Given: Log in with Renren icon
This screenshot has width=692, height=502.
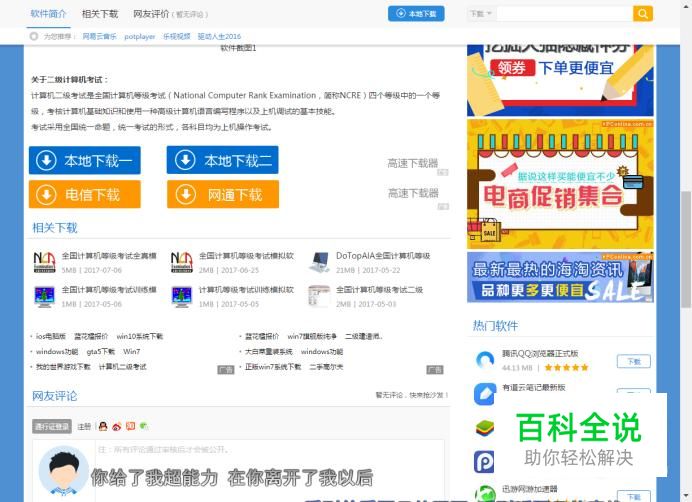Looking at the screenshot, I should pos(130,426).
